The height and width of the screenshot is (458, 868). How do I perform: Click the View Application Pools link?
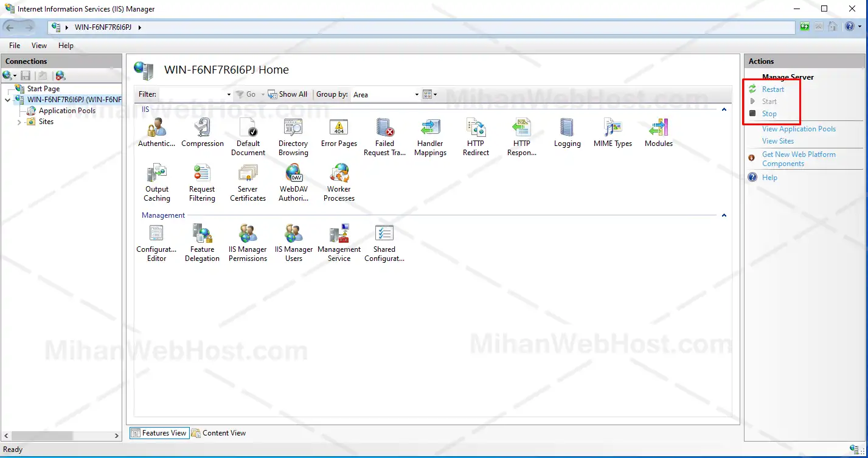pyautogui.click(x=799, y=129)
